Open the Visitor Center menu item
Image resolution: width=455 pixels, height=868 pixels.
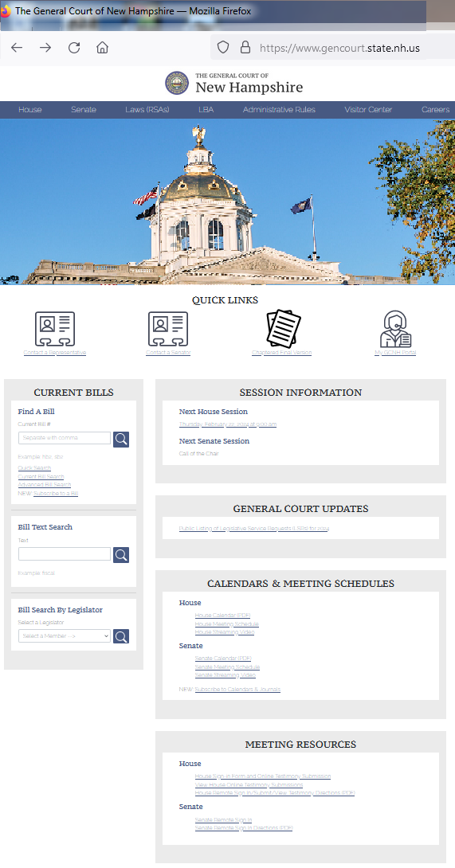coord(368,110)
